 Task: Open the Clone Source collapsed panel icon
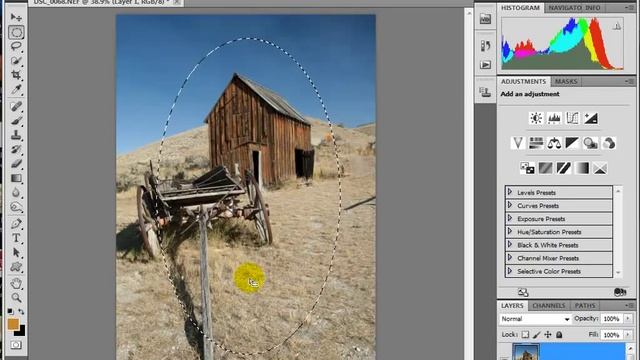click(x=485, y=93)
